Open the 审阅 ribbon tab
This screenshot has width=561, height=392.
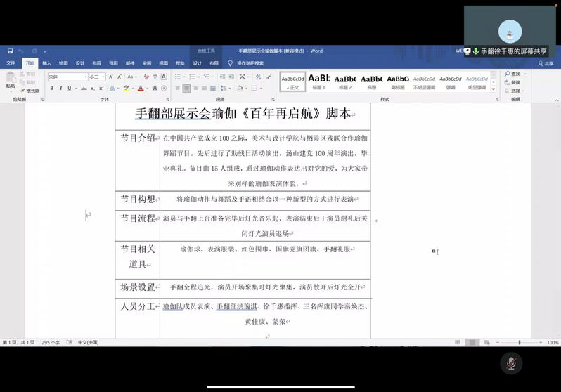[x=147, y=63]
